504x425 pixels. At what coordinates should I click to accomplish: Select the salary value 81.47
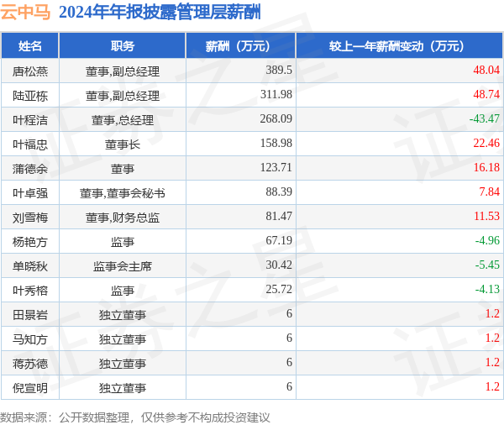point(279,216)
